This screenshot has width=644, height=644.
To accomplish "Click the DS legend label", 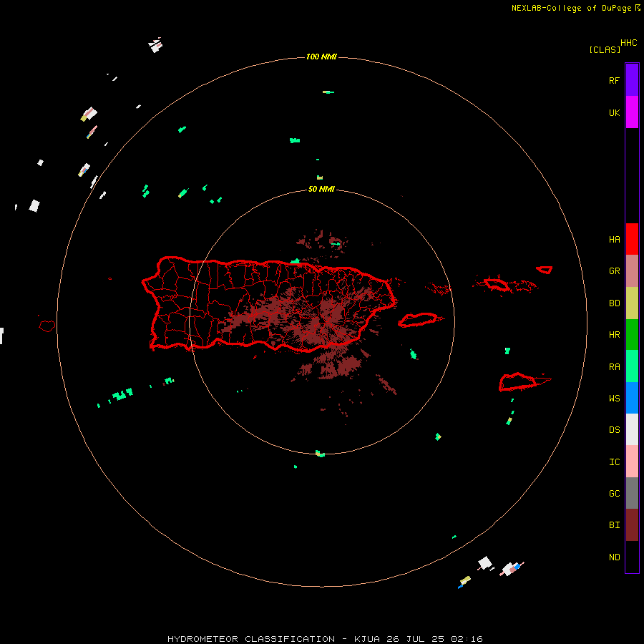I will pos(614,430).
